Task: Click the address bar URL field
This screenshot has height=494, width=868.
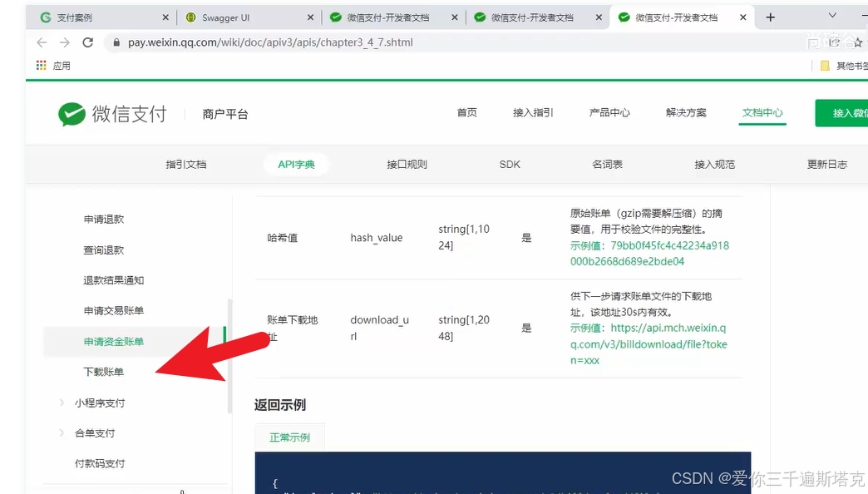Action: (454, 42)
